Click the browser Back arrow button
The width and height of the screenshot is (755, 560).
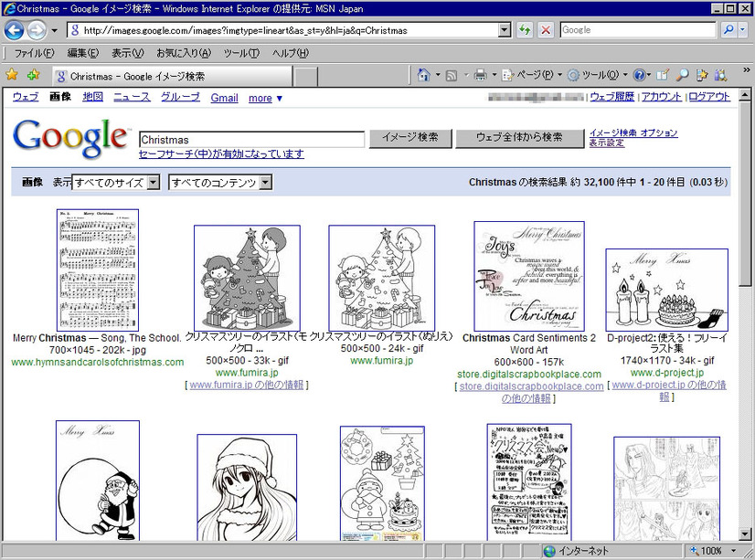(14, 30)
